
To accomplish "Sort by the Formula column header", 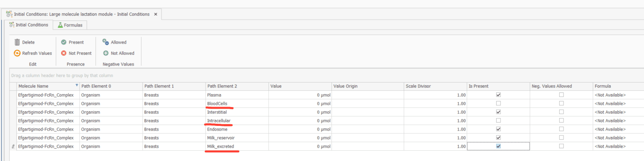I will [x=618, y=86].
